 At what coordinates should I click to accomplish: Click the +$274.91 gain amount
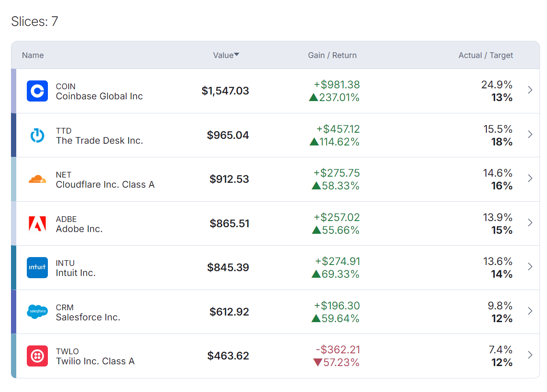[x=337, y=261]
